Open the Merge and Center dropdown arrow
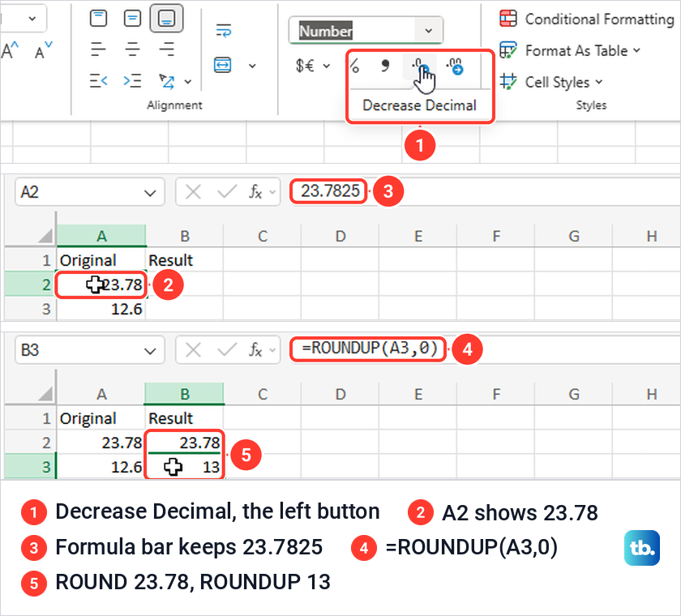Viewport: 681px width, 616px height. pyautogui.click(x=252, y=66)
